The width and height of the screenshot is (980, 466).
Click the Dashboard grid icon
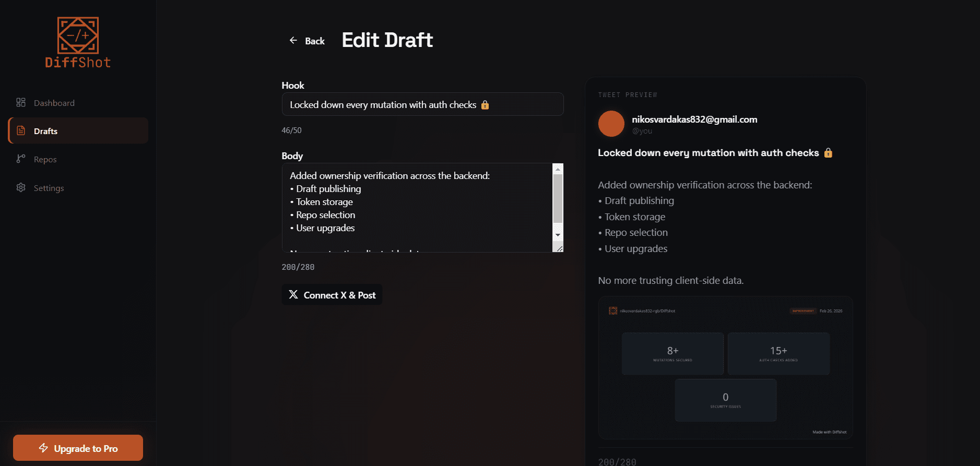point(21,103)
